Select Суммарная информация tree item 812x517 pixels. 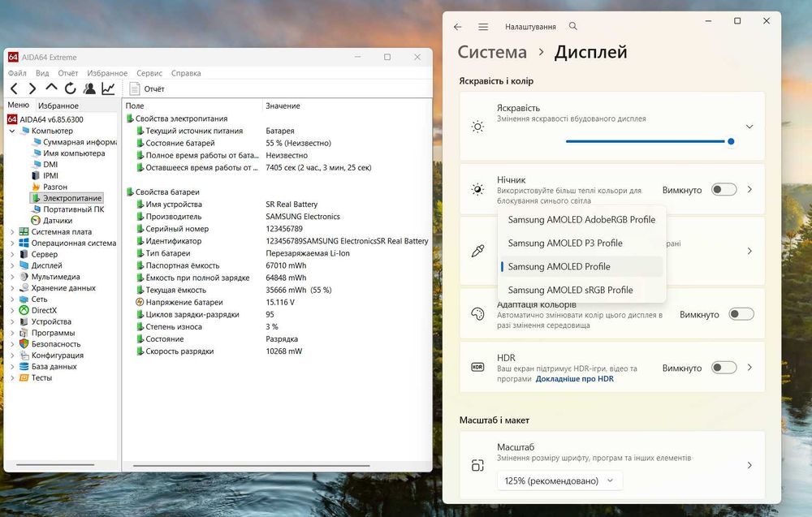(x=75, y=142)
